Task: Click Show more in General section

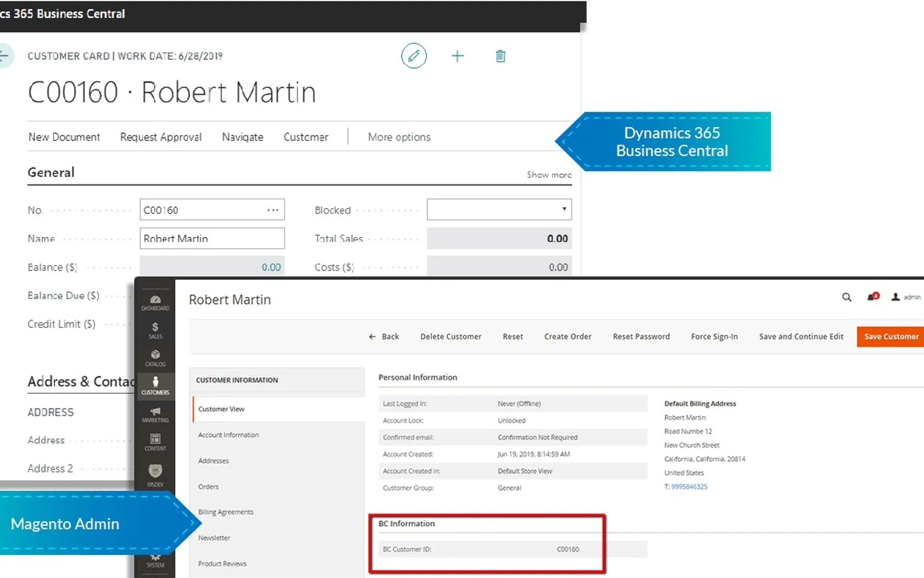Action: [x=549, y=175]
